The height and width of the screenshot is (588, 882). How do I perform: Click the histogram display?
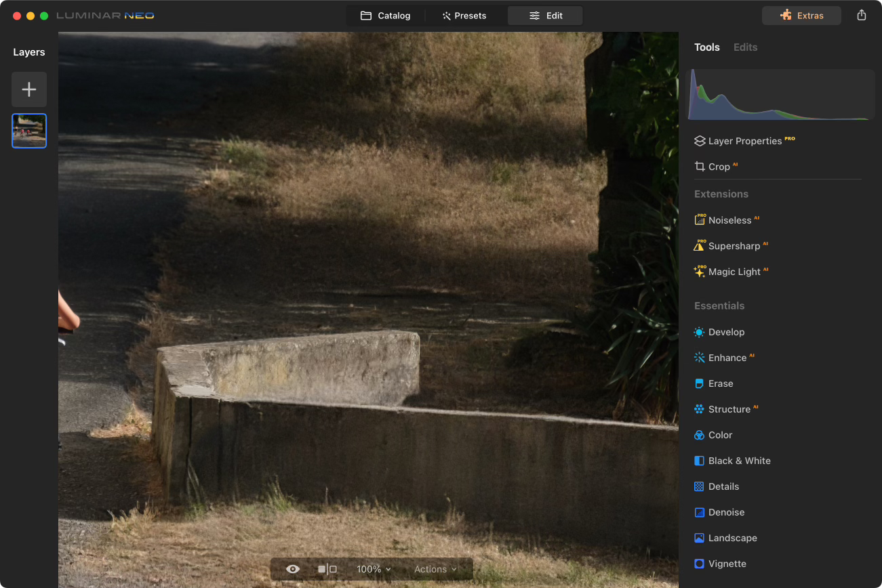(x=780, y=95)
